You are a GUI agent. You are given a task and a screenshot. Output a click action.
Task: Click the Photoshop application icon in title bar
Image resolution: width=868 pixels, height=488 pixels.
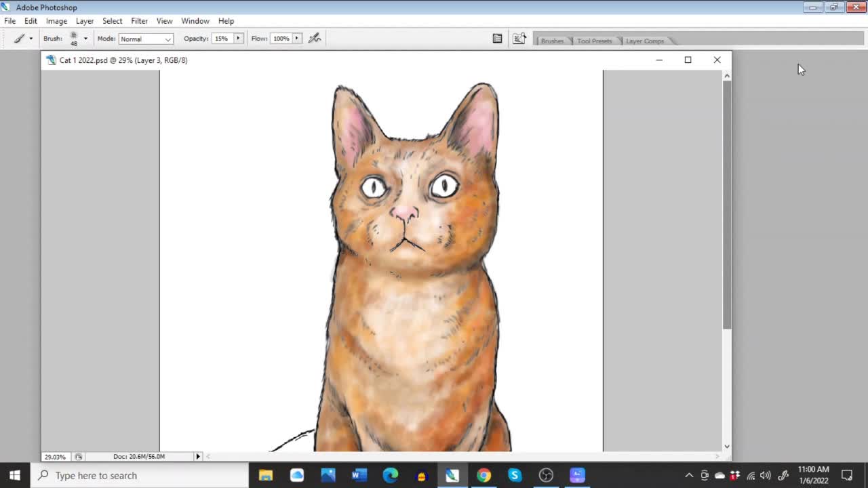7,7
